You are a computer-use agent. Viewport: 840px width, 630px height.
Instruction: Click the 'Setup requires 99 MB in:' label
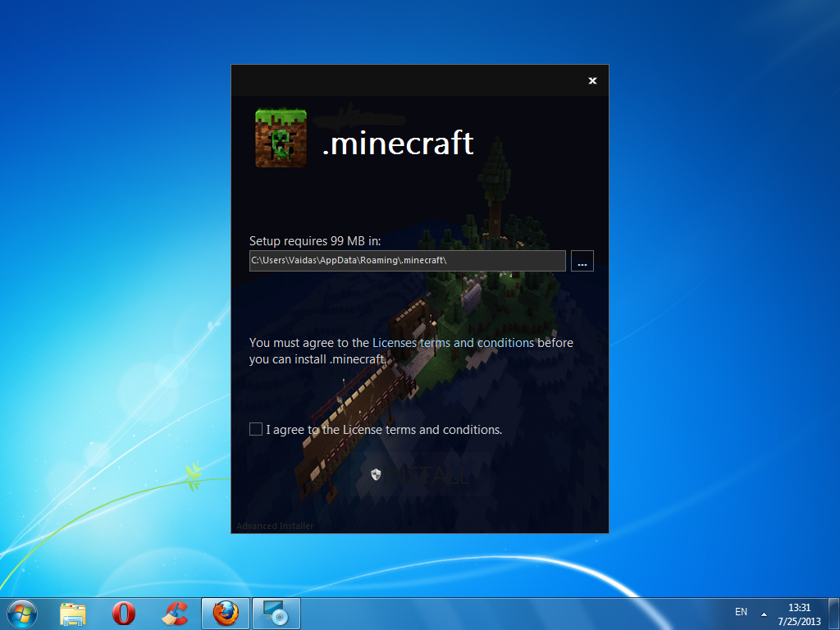(315, 241)
